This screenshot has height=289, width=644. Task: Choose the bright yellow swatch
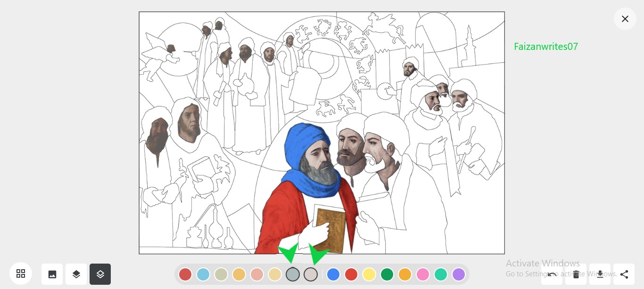pos(369,274)
